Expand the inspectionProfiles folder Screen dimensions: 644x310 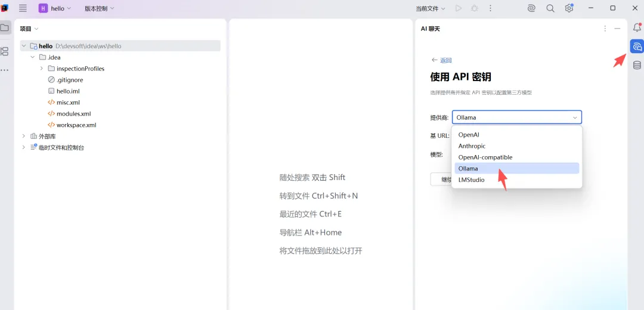click(42, 69)
